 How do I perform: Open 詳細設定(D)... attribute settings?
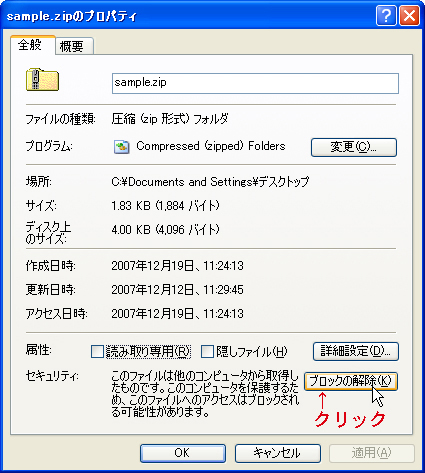pyautogui.click(x=356, y=351)
